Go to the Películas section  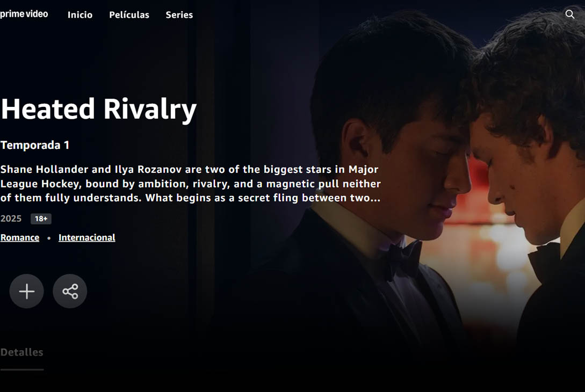point(129,15)
